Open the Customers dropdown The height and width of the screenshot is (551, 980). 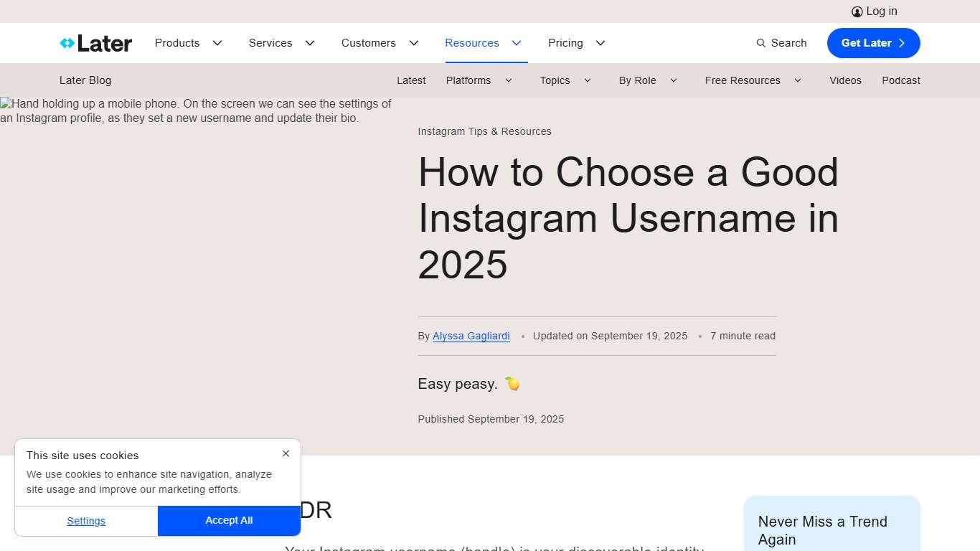380,43
